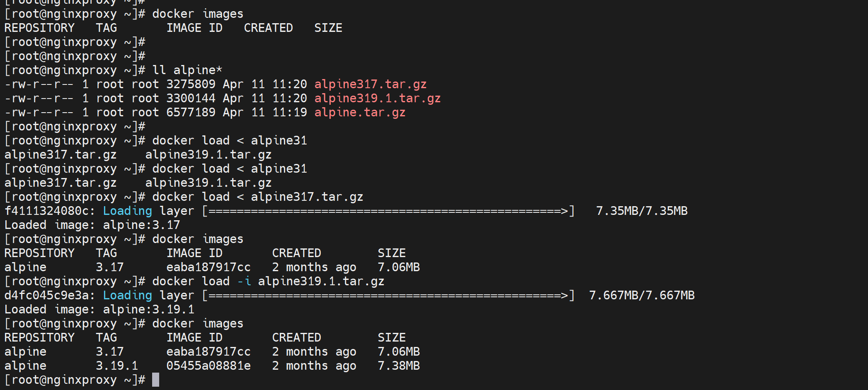The height and width of the screenshot is (390, 868).
Task: Click the layer ID d4fc045c9e3a
Action: click(x=46, y=296)
